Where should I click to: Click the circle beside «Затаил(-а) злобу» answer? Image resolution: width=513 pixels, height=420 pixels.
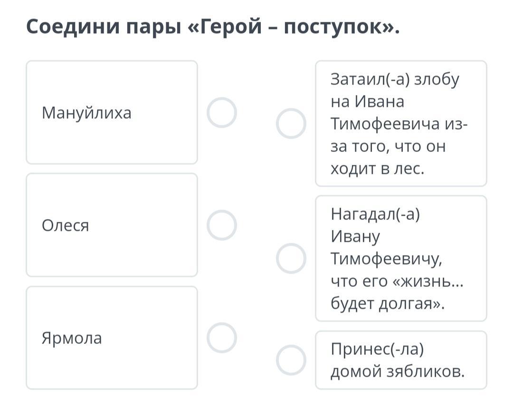click(291, 124)
